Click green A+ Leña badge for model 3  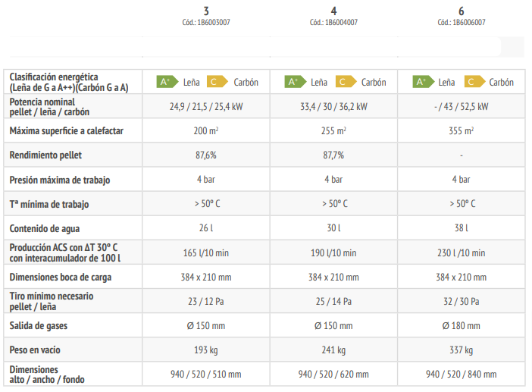click(x=167, y=82)
